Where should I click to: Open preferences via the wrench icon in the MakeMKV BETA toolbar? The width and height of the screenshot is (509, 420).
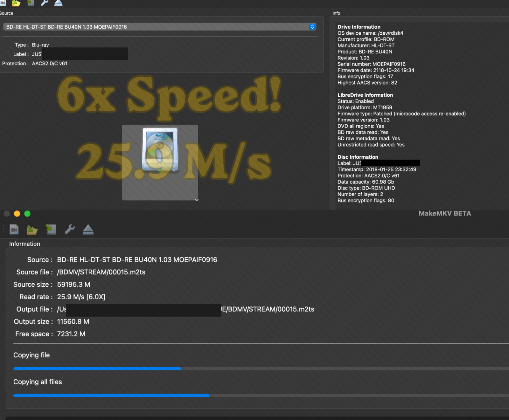pos(70,229)
